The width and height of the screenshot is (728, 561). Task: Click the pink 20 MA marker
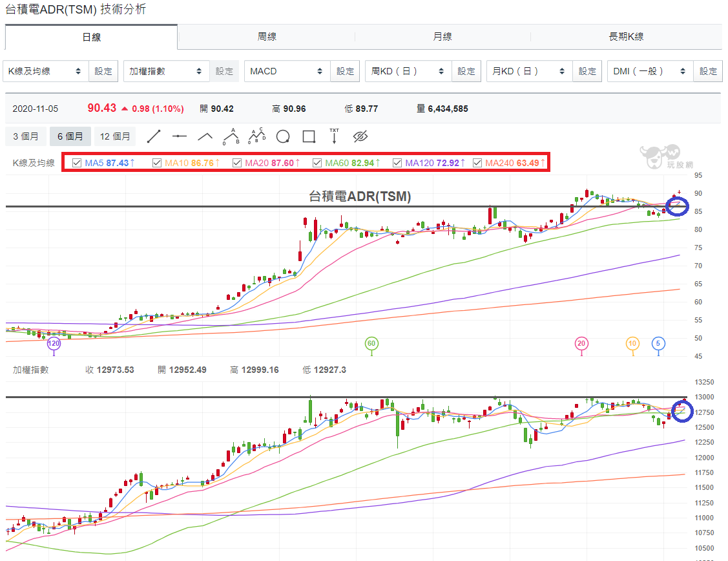(x=581, y=344)
